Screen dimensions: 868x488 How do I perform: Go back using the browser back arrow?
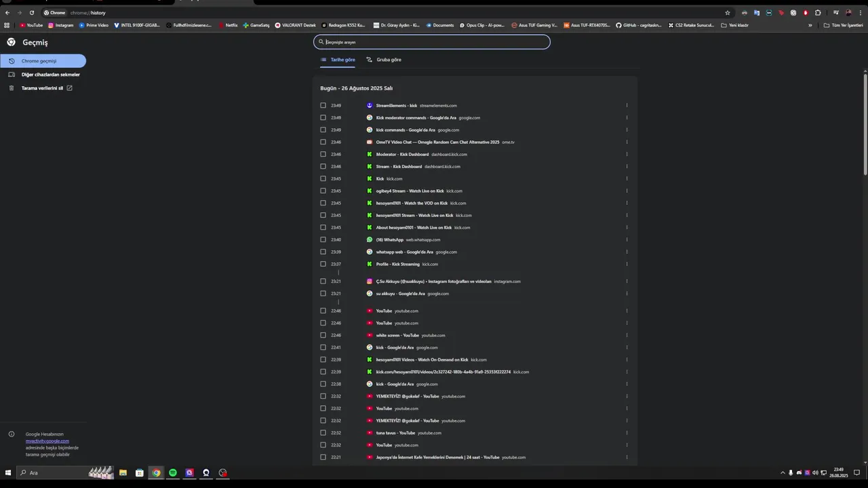7,13
